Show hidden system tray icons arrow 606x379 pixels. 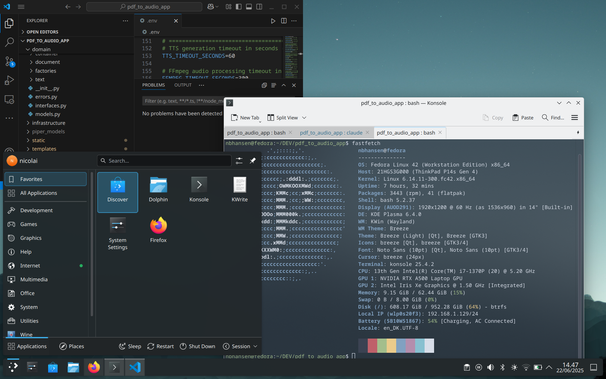[x=549, y=367]
